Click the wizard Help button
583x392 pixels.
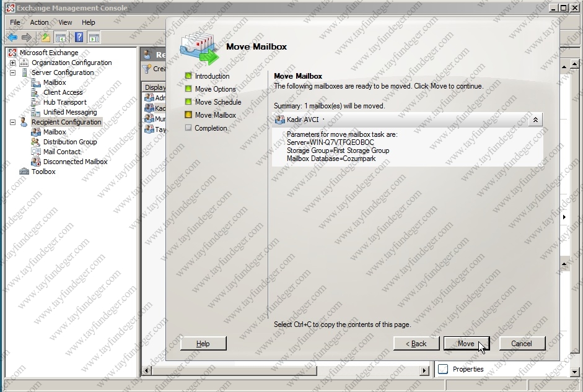point(203,344)
